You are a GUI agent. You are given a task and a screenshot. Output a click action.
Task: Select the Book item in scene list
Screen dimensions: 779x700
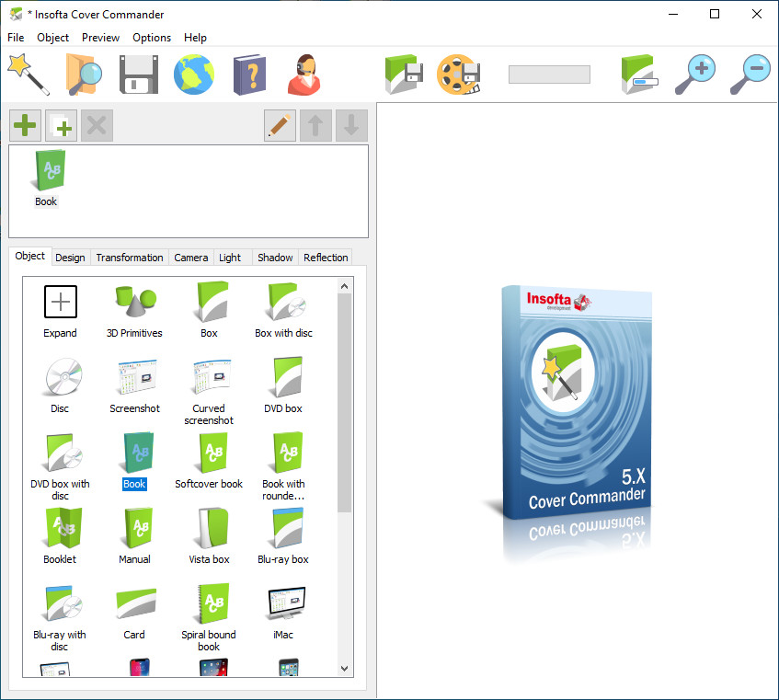46,178
